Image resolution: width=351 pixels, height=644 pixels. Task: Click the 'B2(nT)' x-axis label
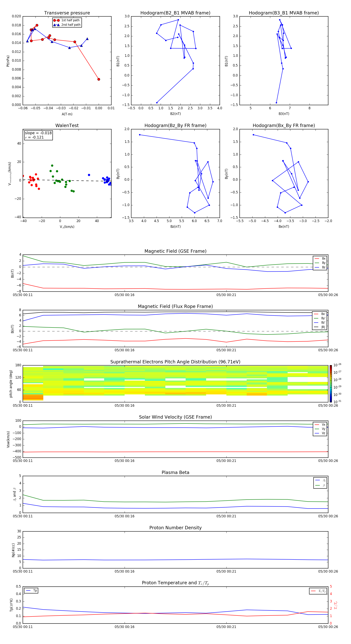click(175, 114)
